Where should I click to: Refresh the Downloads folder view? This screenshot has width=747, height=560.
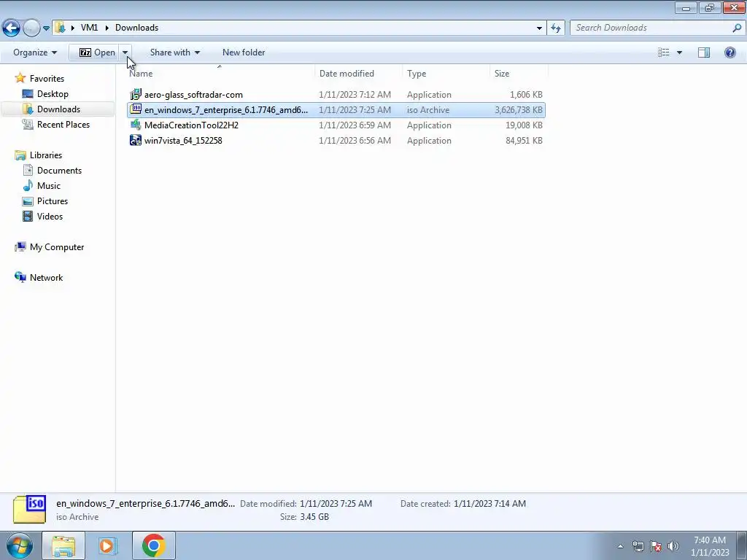pyautogui.click(x=556, y=28)
